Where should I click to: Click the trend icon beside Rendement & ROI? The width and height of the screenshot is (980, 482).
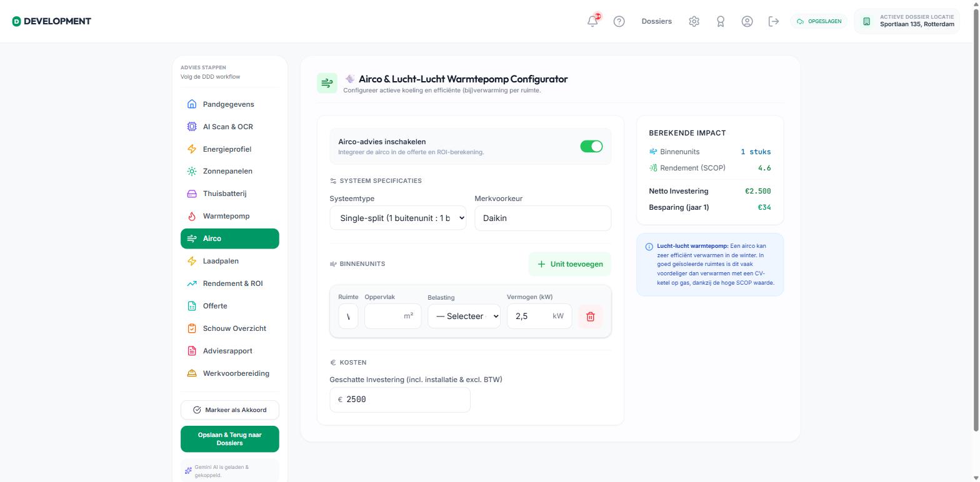[x=192, y=283]
